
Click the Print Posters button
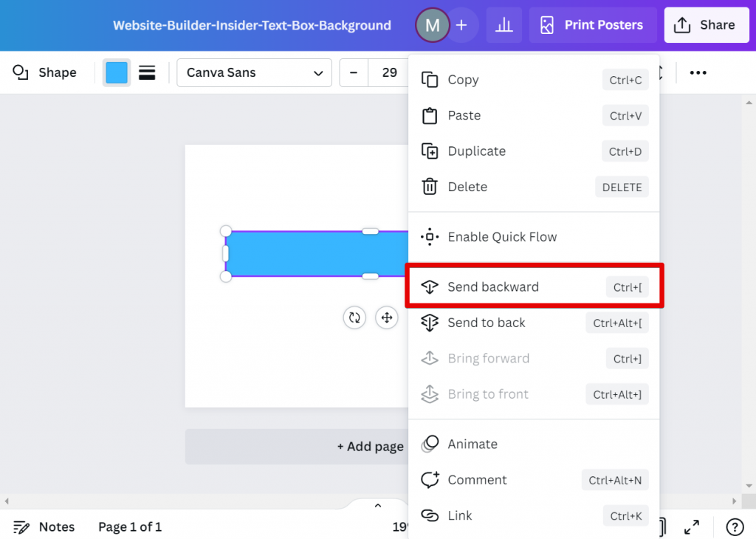(593, 25)
